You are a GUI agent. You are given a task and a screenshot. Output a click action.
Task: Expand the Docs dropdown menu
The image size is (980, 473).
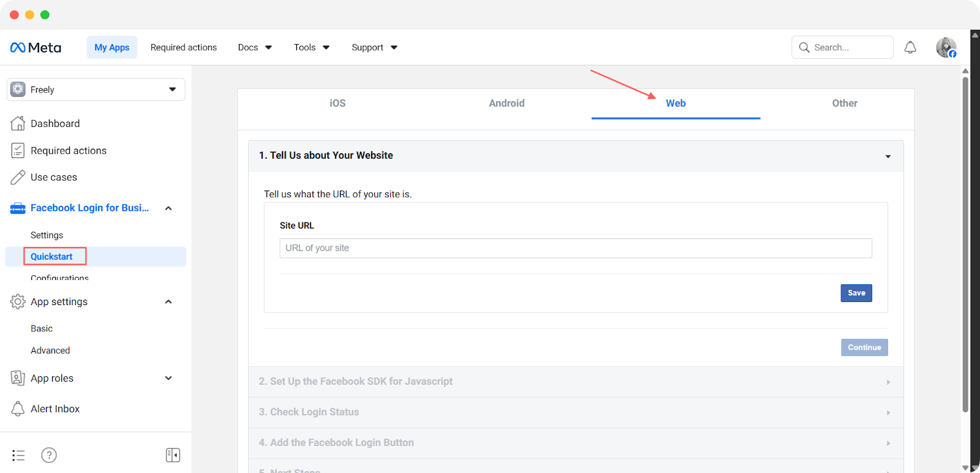pyautogui.click(x=255, y=48)
